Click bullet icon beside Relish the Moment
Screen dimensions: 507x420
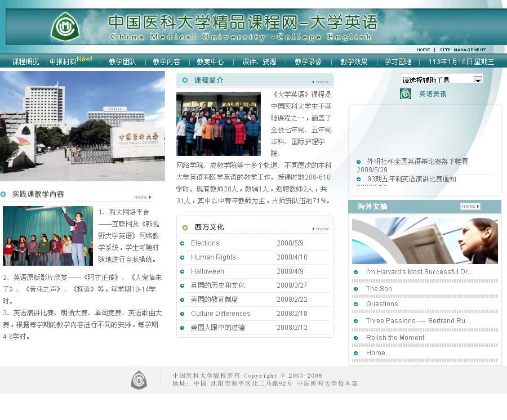pyautogui.click(x=355, y=338)
